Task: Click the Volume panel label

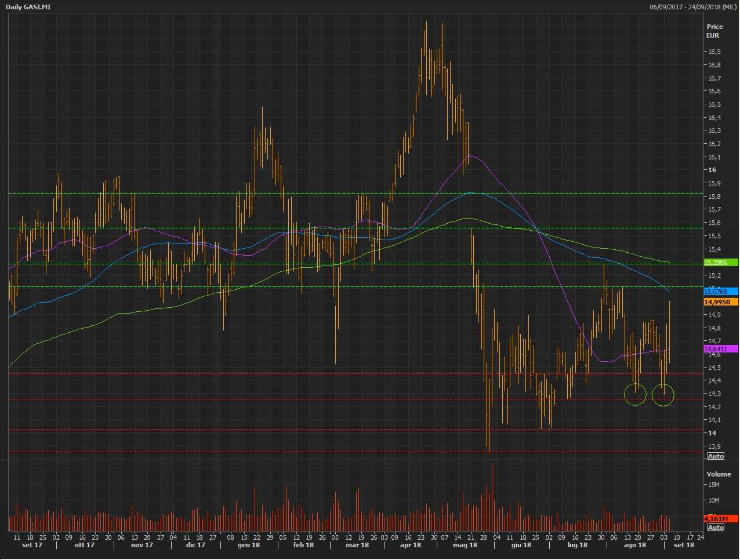Action: [x=719, y=474]
